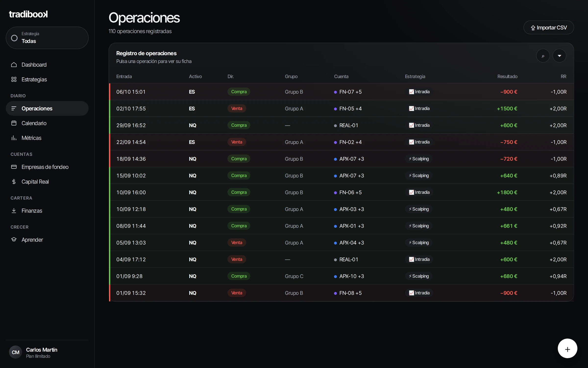Click the +1800 € result in the 10/09 16:00 row

507,192
